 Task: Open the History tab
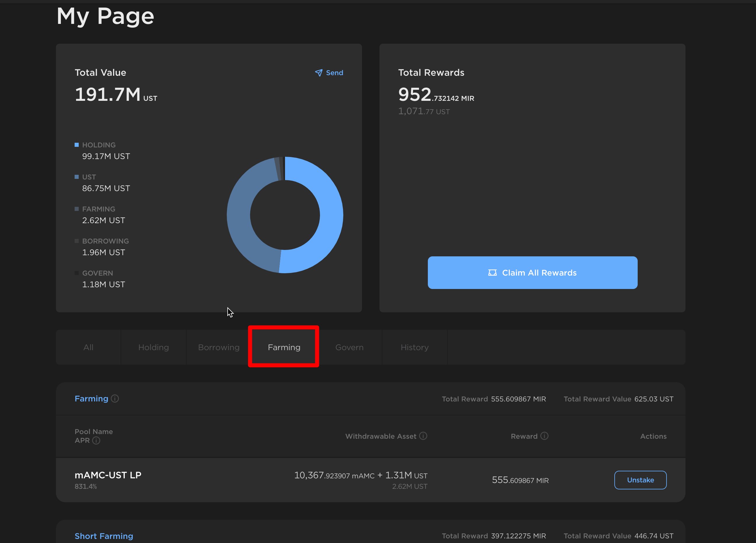coord(414,347)
